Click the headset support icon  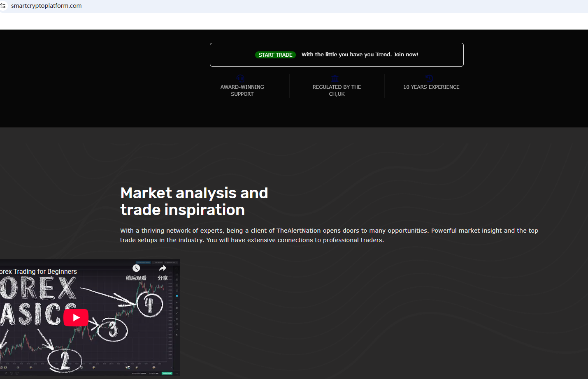[241, 78]
